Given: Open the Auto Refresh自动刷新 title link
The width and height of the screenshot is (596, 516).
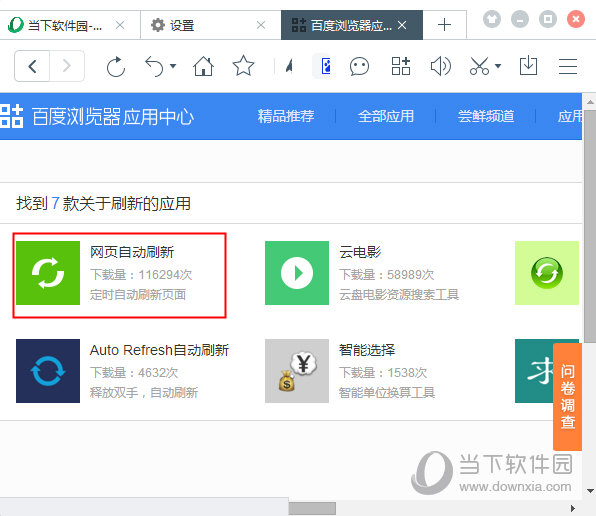Looking at the screenshot, I should [x=159, y=350].
